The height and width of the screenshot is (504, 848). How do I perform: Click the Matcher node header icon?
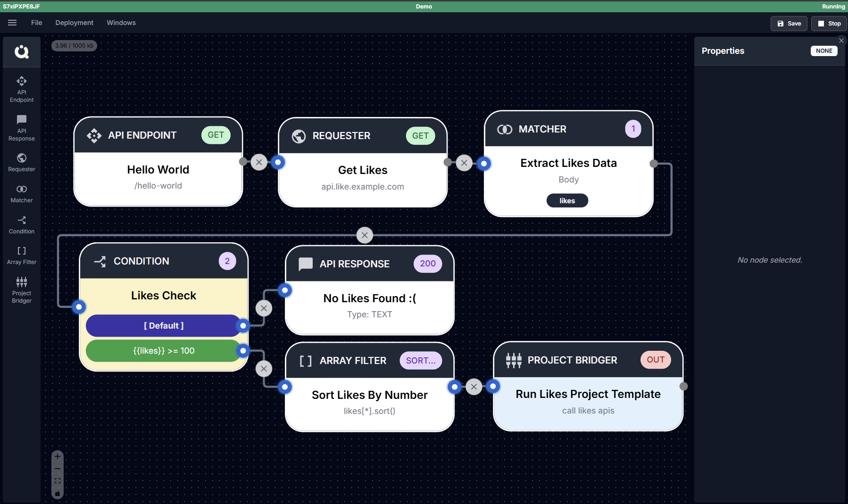(x=505, y=130)
